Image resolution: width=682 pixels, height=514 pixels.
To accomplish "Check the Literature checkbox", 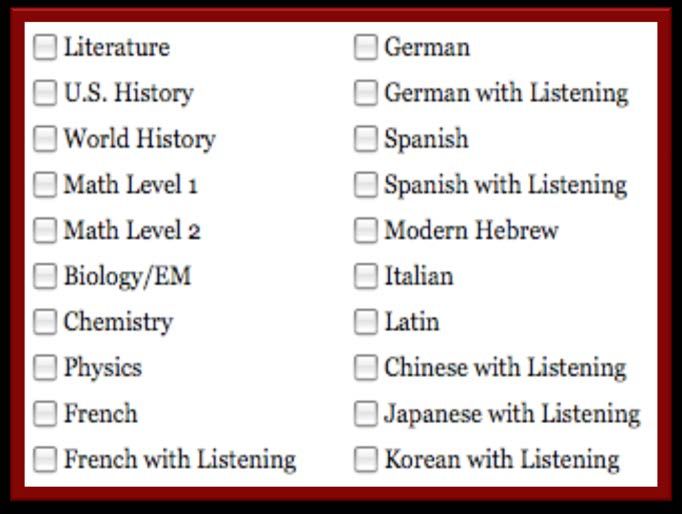I will [x=45, y=47].
